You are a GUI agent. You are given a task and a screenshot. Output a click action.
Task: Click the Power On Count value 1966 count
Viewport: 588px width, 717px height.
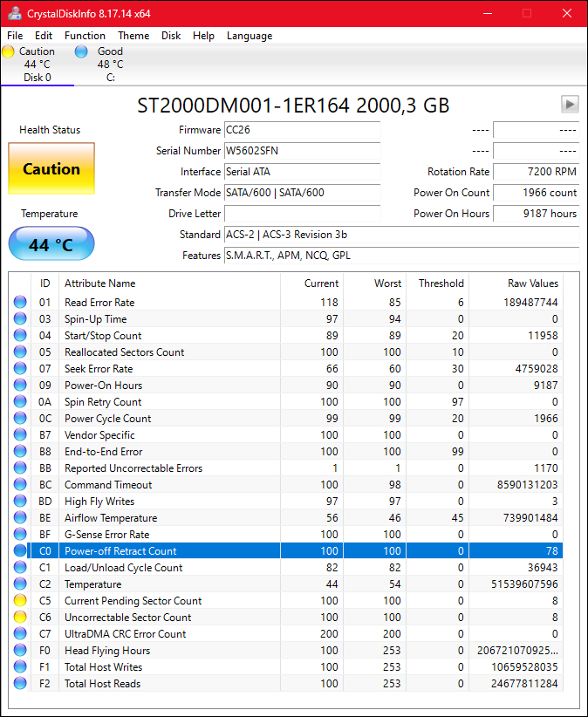pyautogui.click(x=537, y=193)
